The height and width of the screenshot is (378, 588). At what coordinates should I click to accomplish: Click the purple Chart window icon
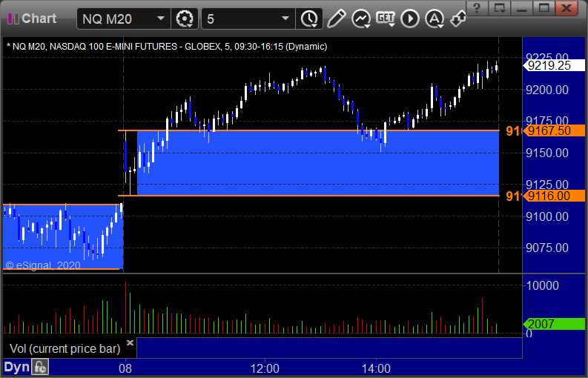tap(13, 19)
